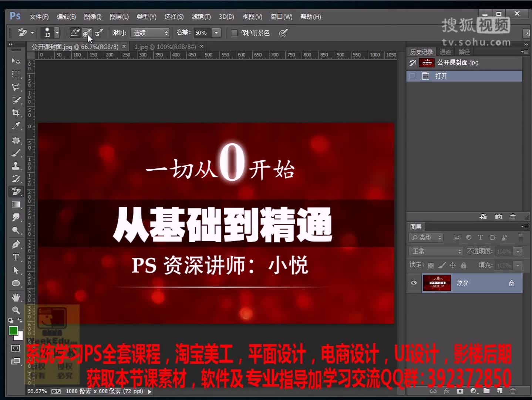Open the 文件(F) menu
The image size is (532, 400).
[39, 17]
